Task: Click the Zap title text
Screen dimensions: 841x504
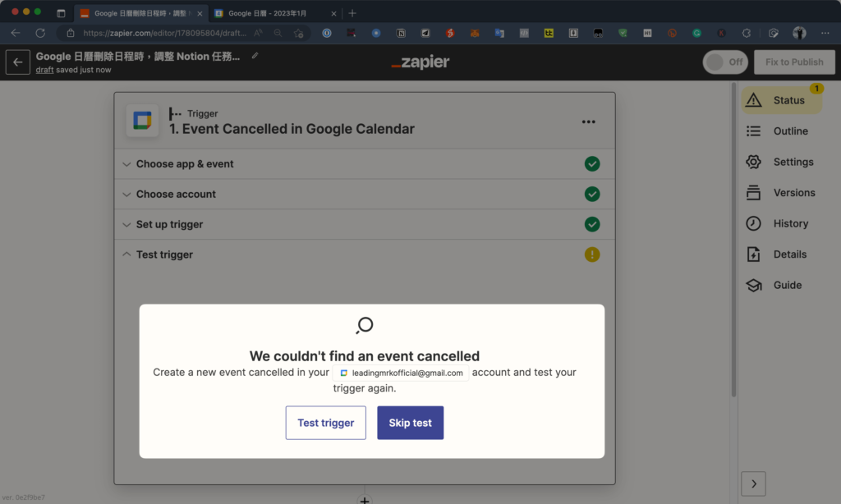Action: coord(138,57)
